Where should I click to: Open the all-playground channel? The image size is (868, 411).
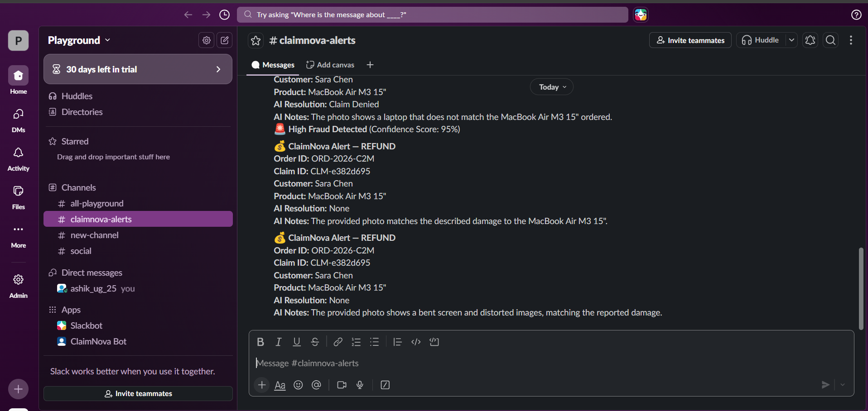pyautogui.click(x=138, y=203)
